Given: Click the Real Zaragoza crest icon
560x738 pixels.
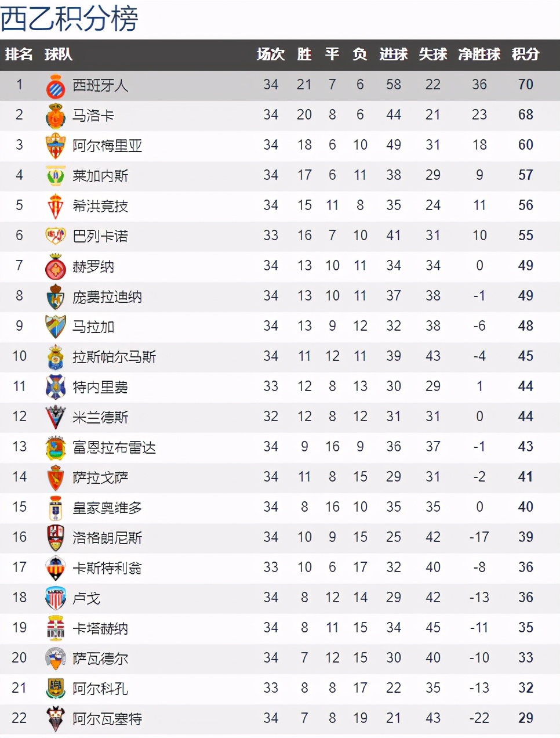Looking at the screenshot, I should point(56,477).
